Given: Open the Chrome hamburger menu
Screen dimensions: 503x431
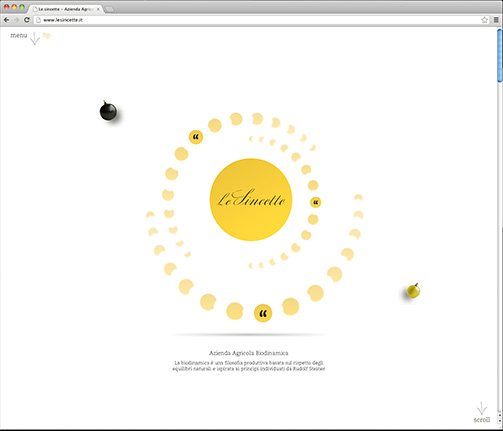Looking at the screenshot, I should (496, 20).
